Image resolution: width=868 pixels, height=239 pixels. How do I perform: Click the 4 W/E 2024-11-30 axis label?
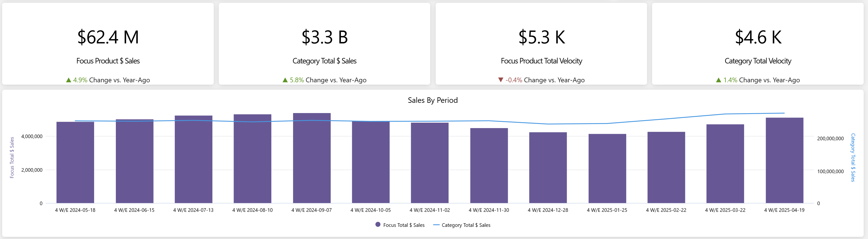coord(489,210)
